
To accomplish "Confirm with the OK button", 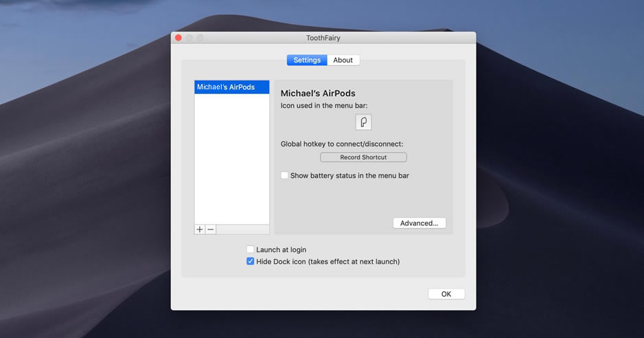I will tap(446, 294).
